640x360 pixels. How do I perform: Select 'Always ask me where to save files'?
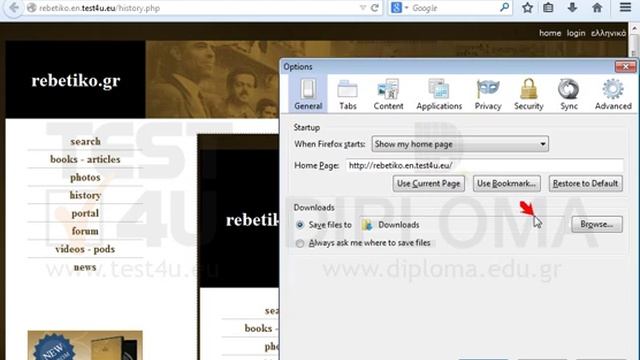[x=300, y=243]
